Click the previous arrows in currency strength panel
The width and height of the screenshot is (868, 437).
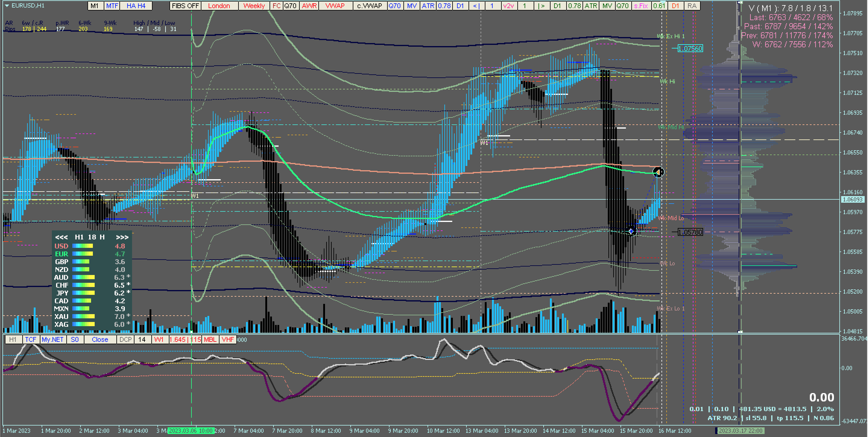(x=61, y=237)
